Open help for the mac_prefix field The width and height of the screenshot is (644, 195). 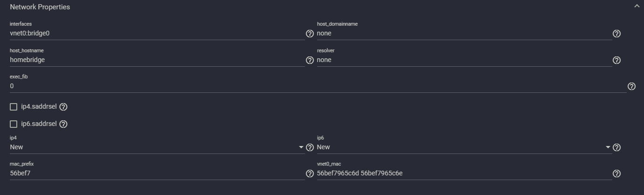tap(310, 174)
